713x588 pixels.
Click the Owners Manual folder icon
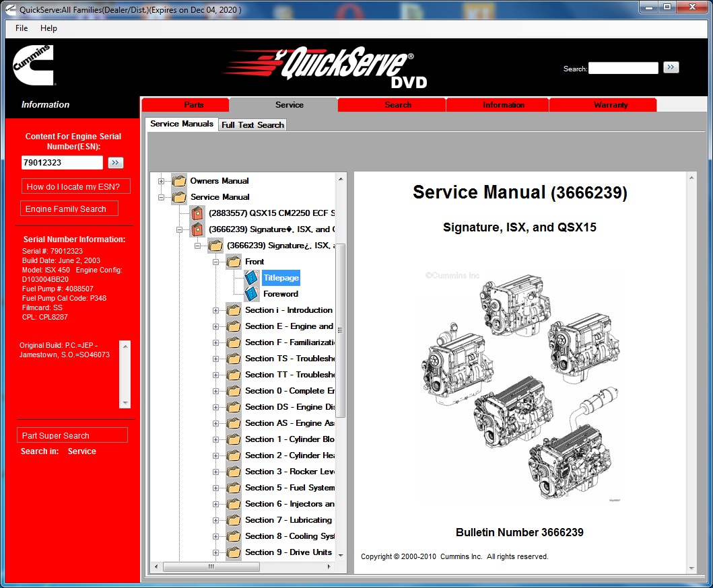pyautogui.click(x=178, y=181)
